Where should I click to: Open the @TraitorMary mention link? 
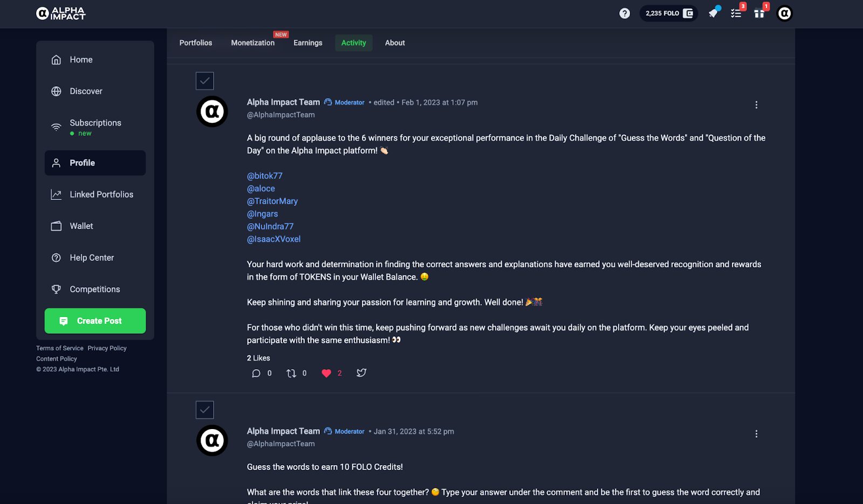272,201
